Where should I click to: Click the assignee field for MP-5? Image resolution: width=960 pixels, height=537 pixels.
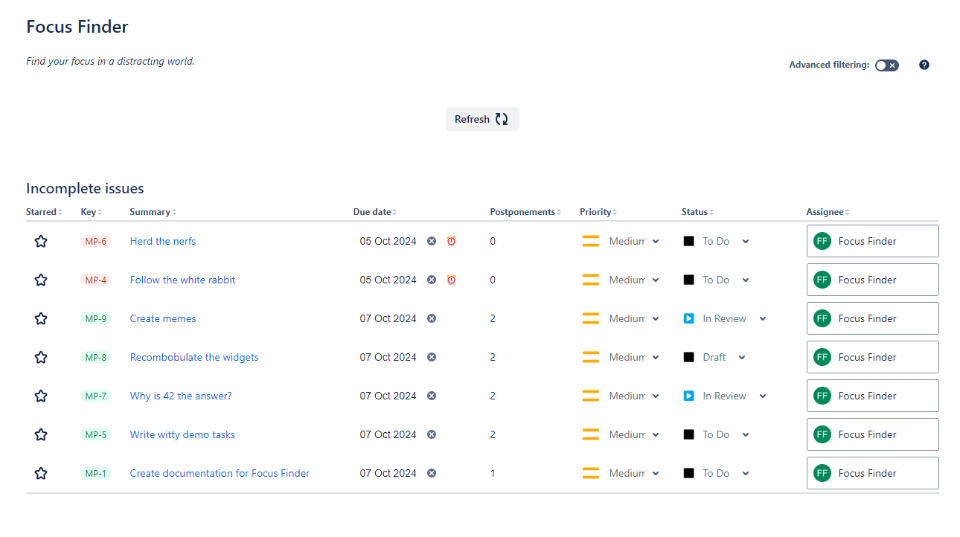click(x=872, y=435)
